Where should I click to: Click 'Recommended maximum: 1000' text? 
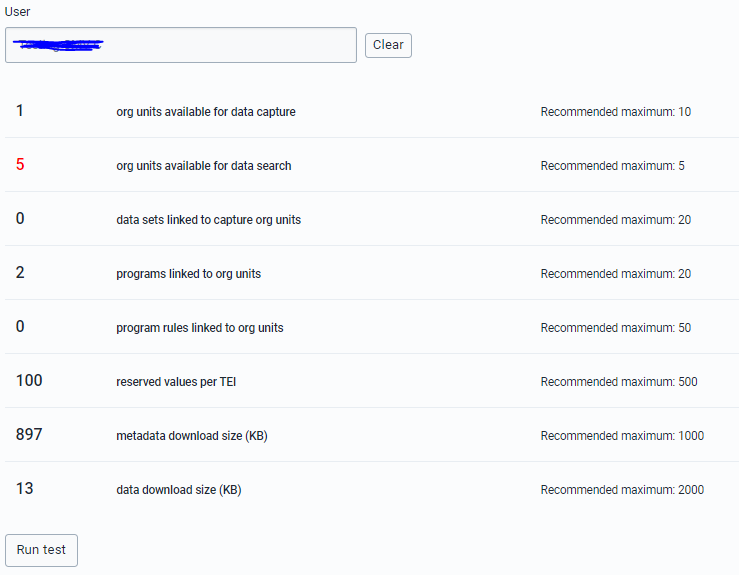click(622, 435)
